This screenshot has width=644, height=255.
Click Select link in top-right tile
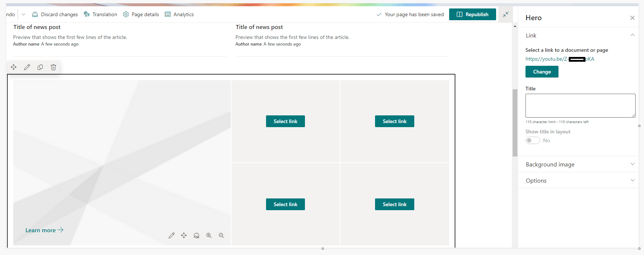(x=394, y=121)
